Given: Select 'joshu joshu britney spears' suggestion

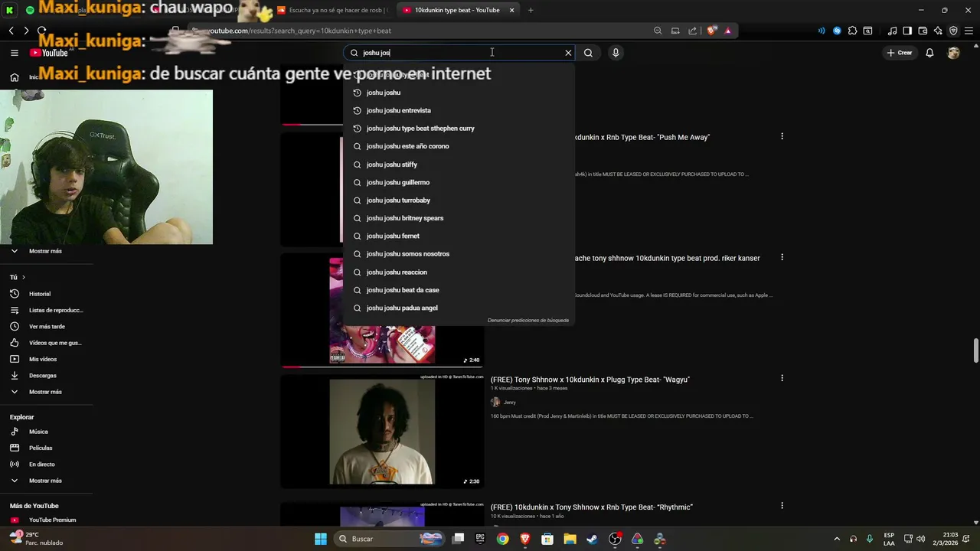Looking at the screenshot, I should 458,218.
